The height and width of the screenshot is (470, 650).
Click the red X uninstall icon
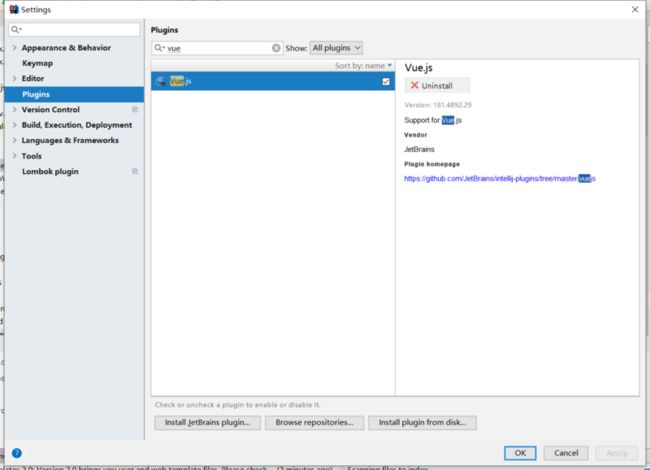[414, 85]
